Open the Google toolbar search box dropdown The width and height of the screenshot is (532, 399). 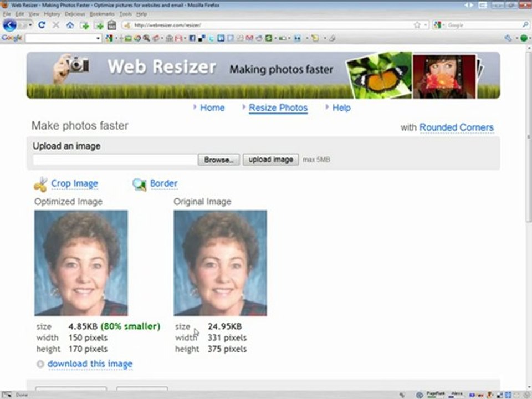click(98, 38)
